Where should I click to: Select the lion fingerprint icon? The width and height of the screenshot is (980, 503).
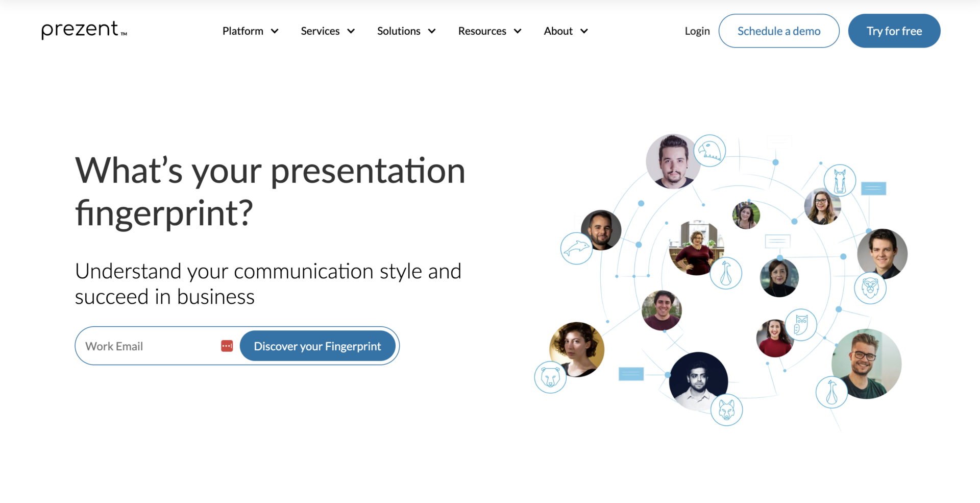point(870,288)
